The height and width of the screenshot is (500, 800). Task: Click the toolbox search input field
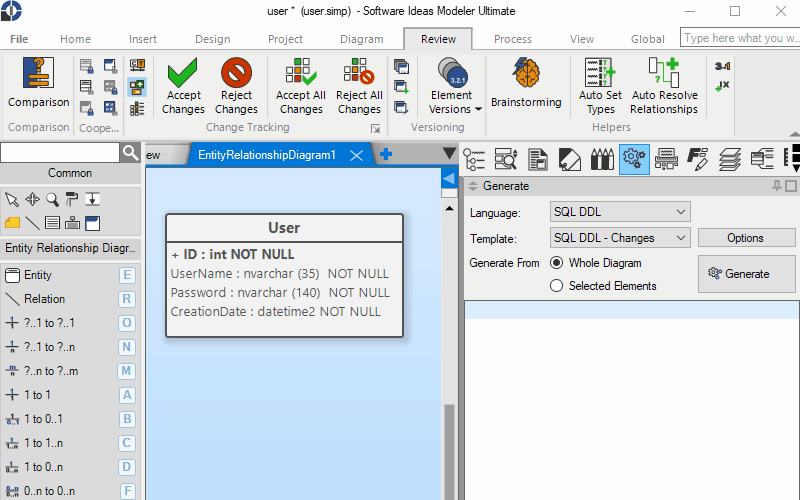(60, 152)
